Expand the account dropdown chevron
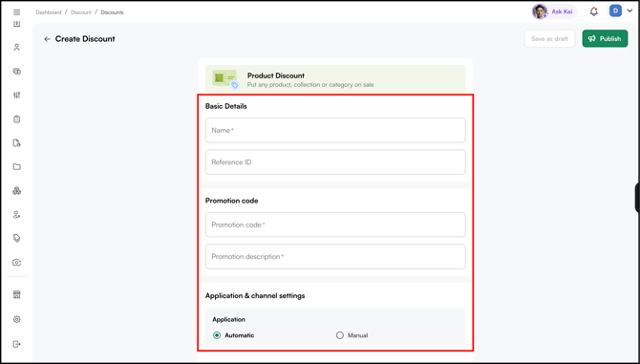Image resolution: width=640 pixels, height=364 pixels. pos(629,11)
